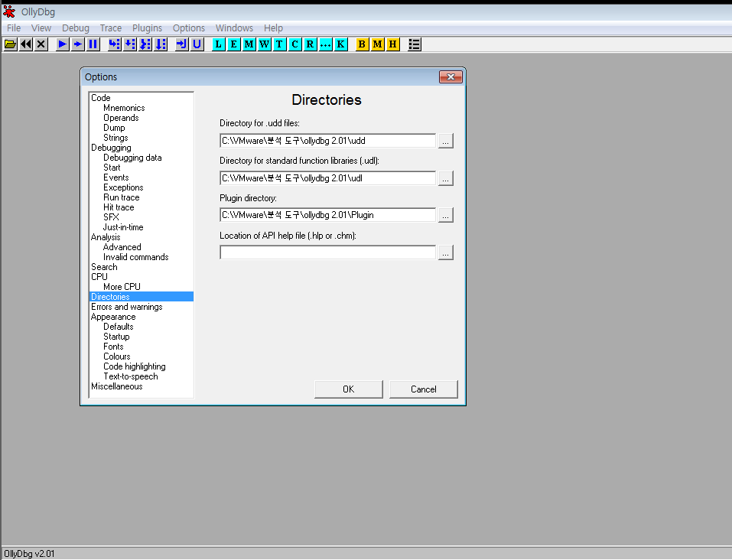Screen dimensions: 732x560
Task: Open Threads window with T icon
Action: [x=279, y=44]
